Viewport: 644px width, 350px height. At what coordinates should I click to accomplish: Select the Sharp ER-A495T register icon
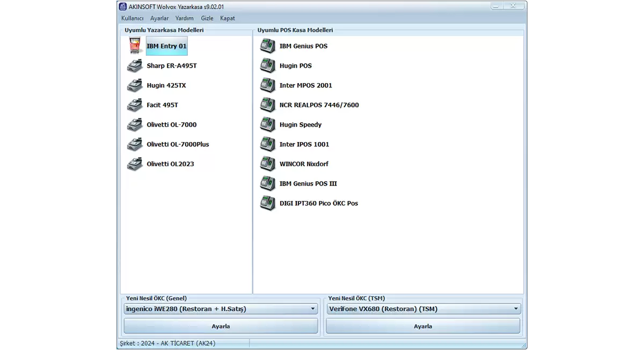point(135,66)
